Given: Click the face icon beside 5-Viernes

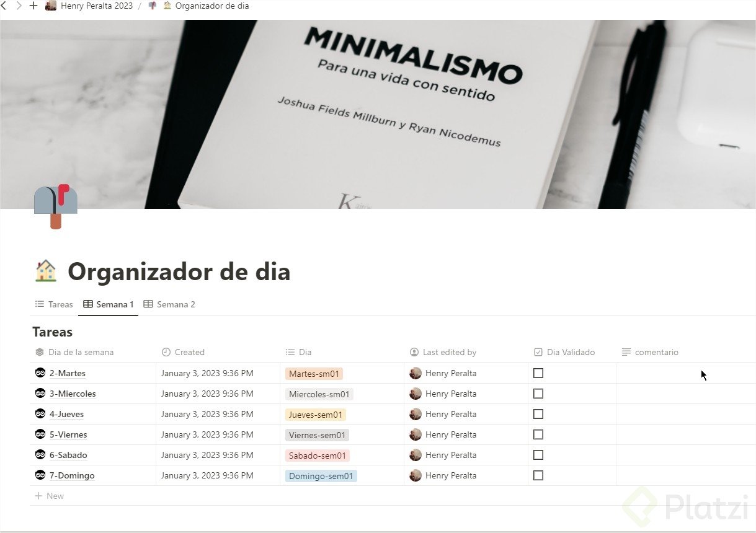Looking at the screenshot, I should tap(40, 434).
